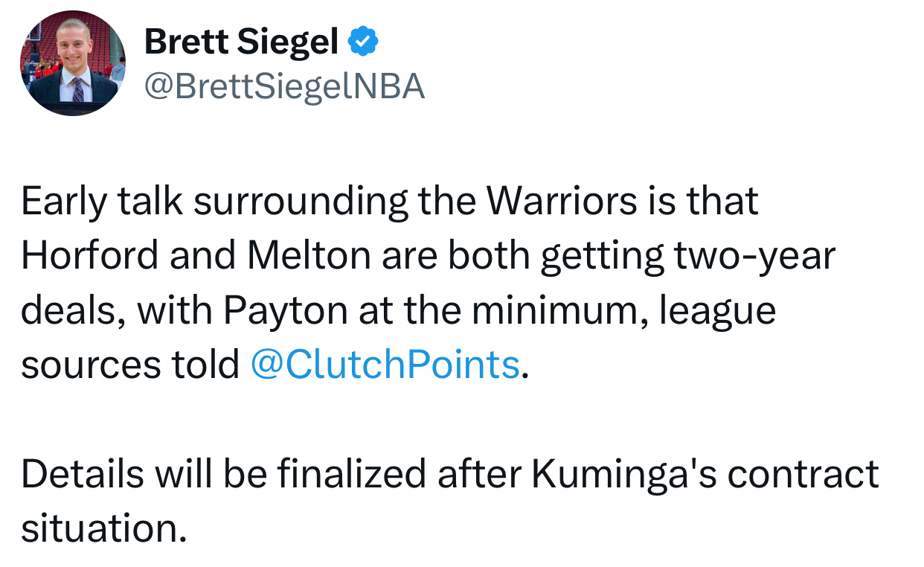This screenshot has height=567, width=924.
Task: Click the tie in the profile photo
Action: coord(77,91)
